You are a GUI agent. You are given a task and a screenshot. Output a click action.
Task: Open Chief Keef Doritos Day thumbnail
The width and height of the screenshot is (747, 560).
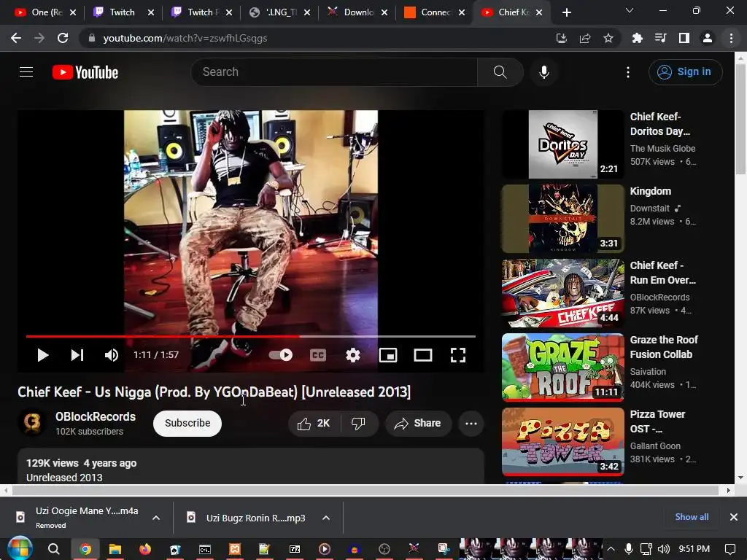[562, 144]
